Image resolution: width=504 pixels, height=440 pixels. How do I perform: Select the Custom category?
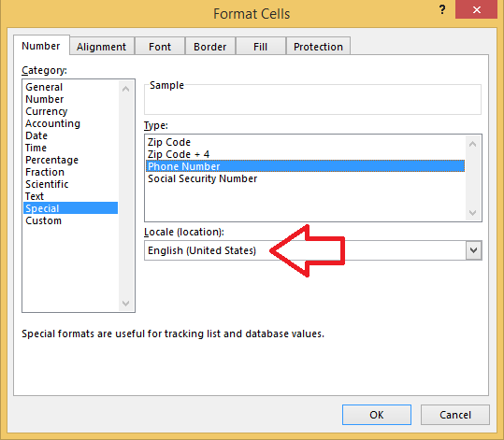(x=71, y=220)
